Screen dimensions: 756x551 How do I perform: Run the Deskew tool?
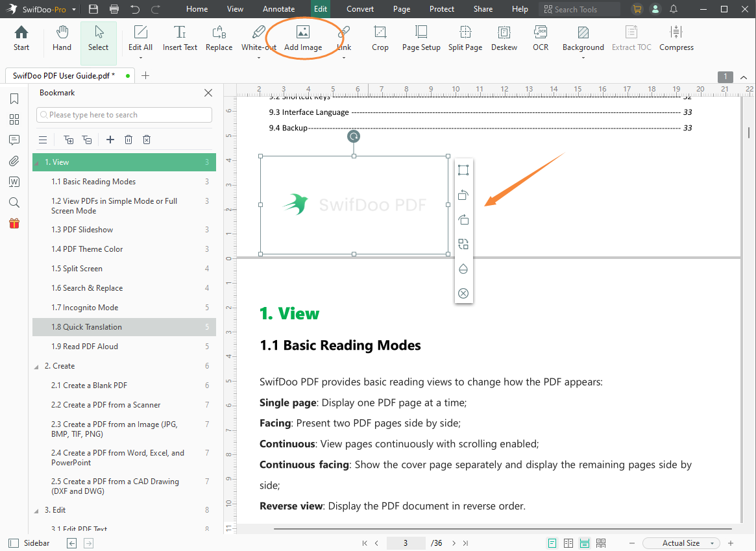coord(504,38)
